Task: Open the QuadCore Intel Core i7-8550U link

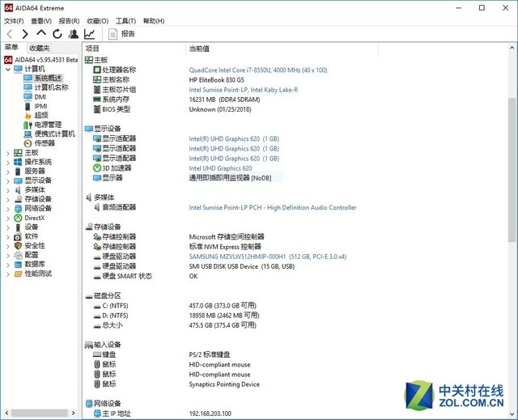Action: (258, 70)
